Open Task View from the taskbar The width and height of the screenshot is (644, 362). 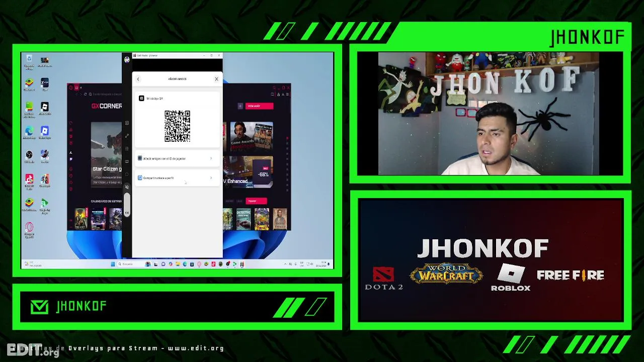point(156,264)
